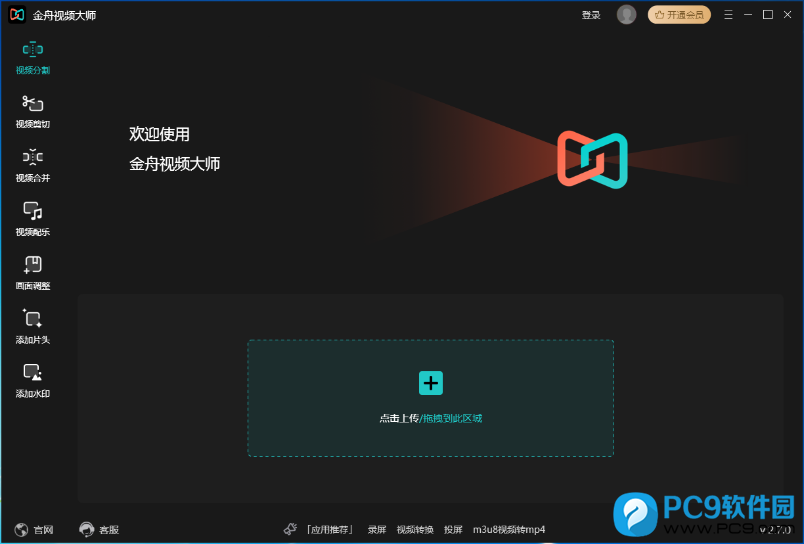Open the 添加片头 add intro tool
804x544 pixels.
[x=33, y=327]
